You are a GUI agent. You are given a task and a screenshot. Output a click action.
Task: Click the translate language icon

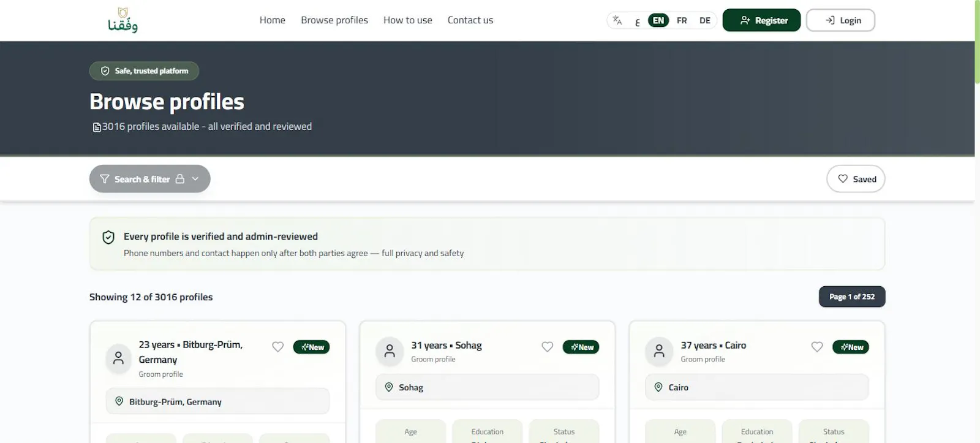tap(617, 20)
